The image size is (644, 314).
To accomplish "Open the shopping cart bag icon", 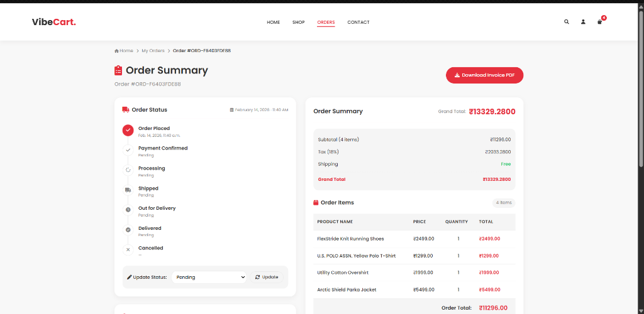I will [x=599, y=22].
